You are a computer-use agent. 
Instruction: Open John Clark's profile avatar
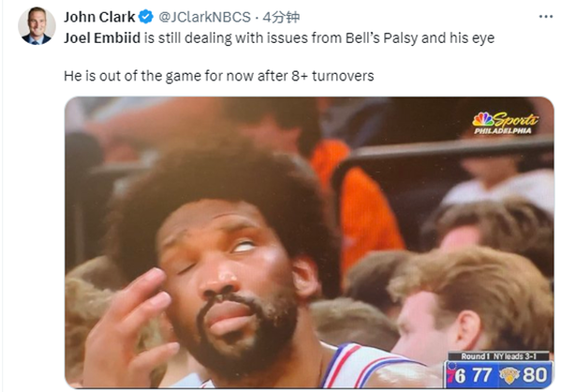(37, 26)
